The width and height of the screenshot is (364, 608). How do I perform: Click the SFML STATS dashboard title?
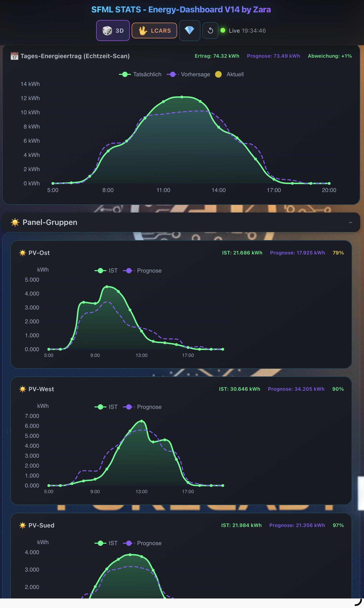[x=181, y=10]
